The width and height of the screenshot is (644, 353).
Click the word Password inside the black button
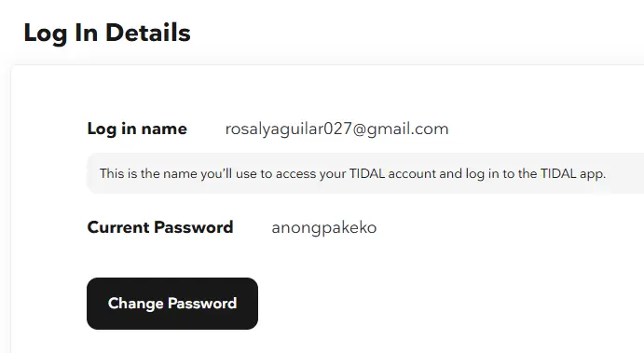tap(202, 304)
